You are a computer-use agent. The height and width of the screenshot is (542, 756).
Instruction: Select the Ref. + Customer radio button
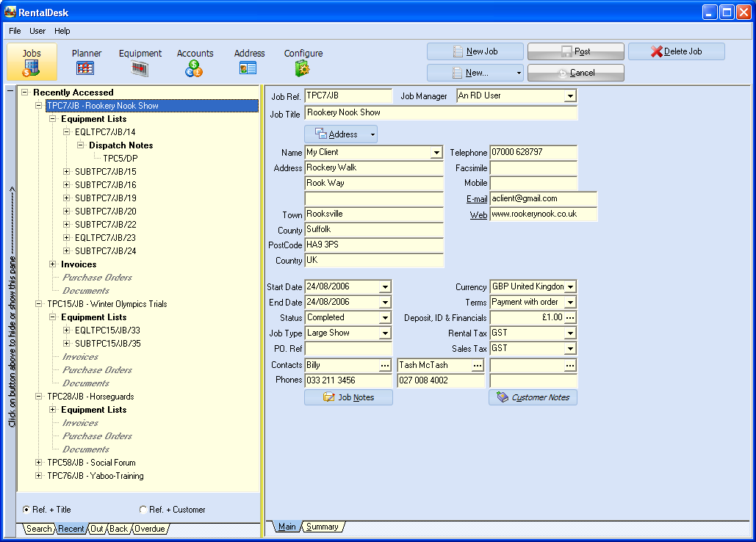click(x=143, y=510)
